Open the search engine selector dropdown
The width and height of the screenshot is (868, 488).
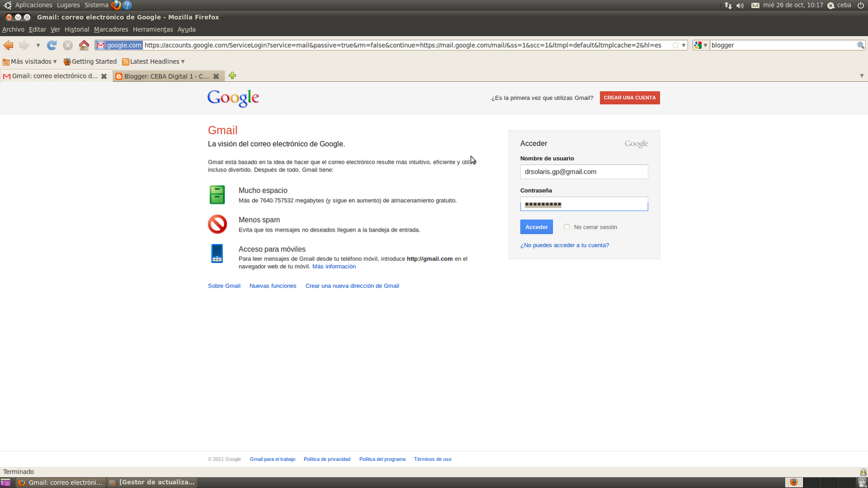(701, 45)
